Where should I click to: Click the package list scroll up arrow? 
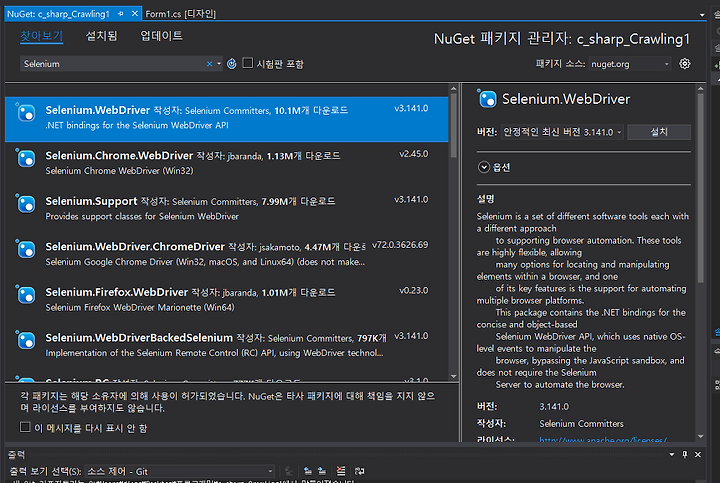[x=453, y=89]
